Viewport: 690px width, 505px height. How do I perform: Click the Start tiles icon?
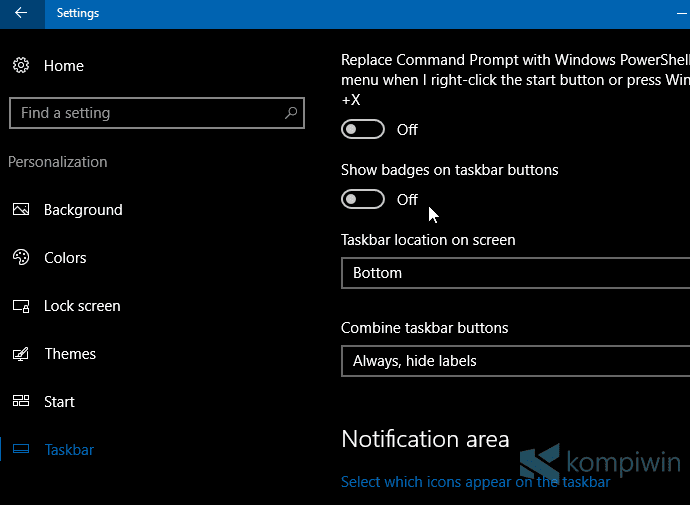pyautogui.click(x=21, y=401)
